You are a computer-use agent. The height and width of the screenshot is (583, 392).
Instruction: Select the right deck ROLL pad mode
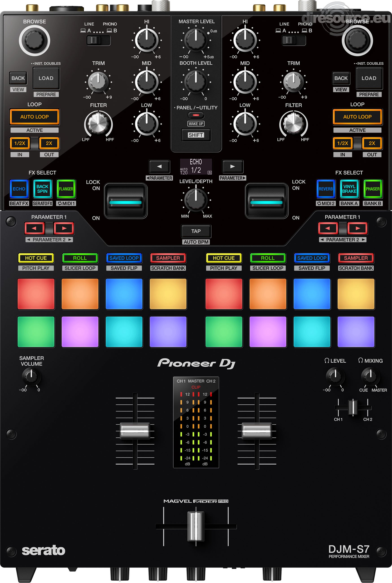click(268, 258)
